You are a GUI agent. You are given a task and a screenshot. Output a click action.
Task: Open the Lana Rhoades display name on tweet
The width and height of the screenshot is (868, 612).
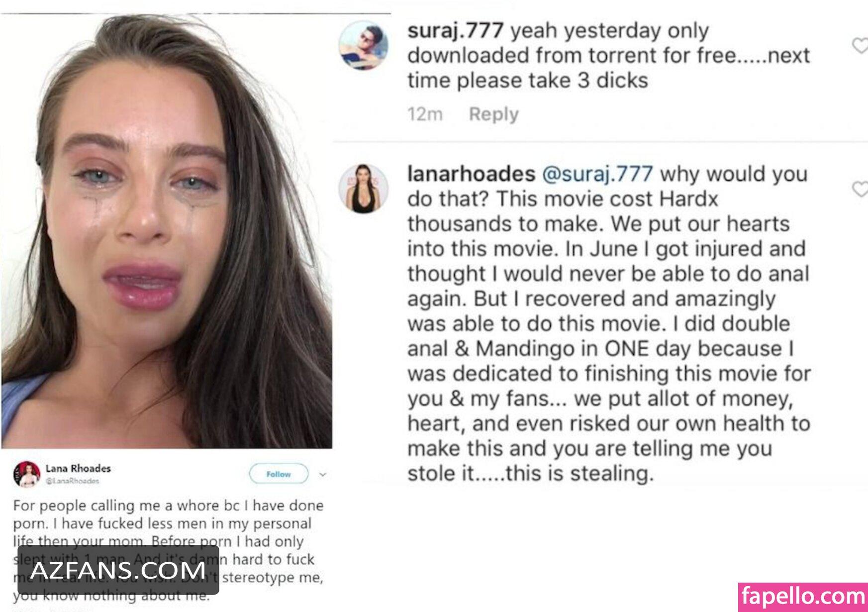pyautogui.click(x=78, y=469)
